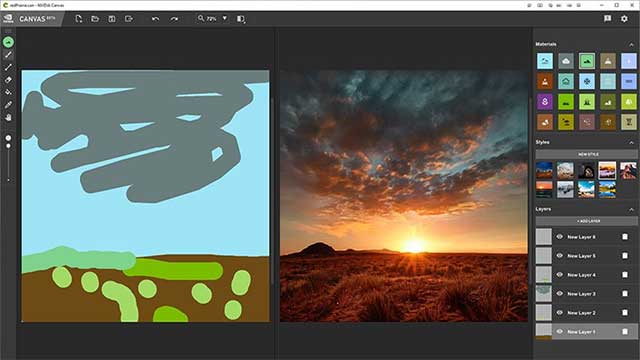This screenshot has width=640, height=360.
Task: Toggle visibility of New Layer 3
Action: 560,293
